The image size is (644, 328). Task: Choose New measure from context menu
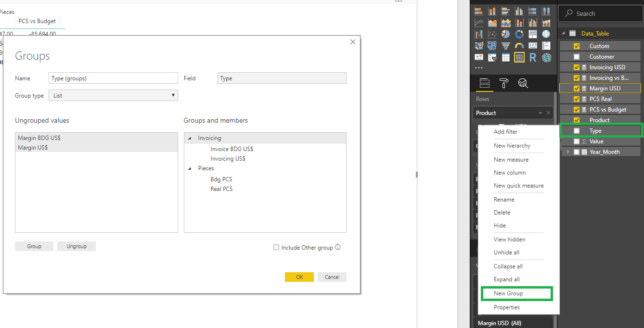[511, 160]
